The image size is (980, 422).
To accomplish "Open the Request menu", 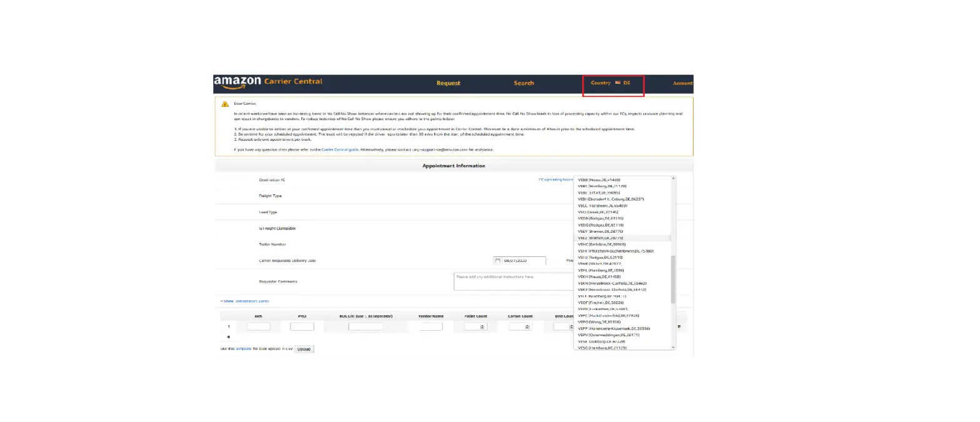I will (x=448, y=83).
